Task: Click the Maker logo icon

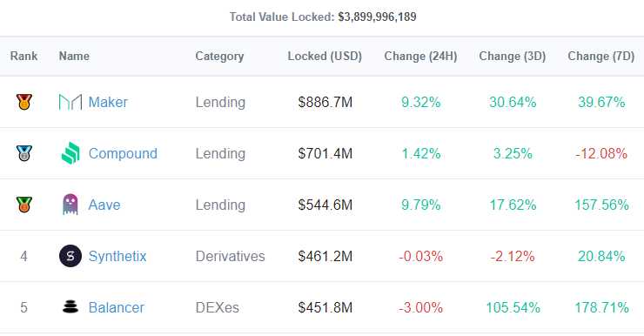Action: click(x=70, y=102)
